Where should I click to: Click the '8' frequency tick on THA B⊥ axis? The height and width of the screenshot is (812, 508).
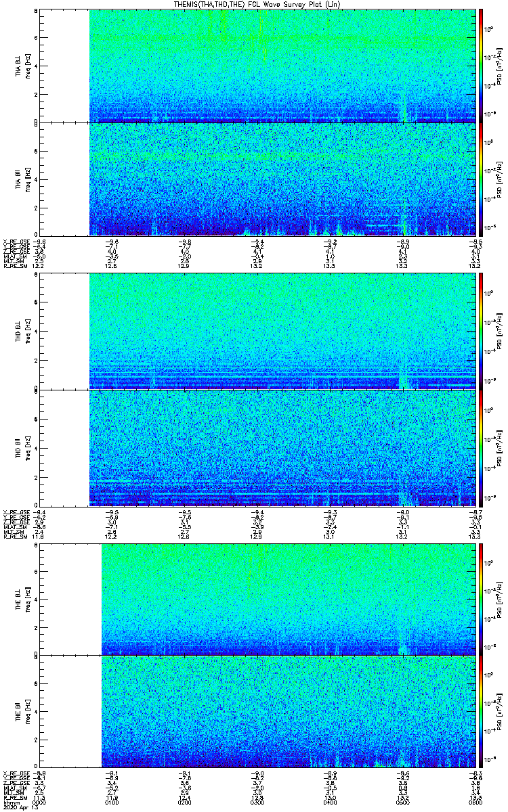[x=35, y=12]
